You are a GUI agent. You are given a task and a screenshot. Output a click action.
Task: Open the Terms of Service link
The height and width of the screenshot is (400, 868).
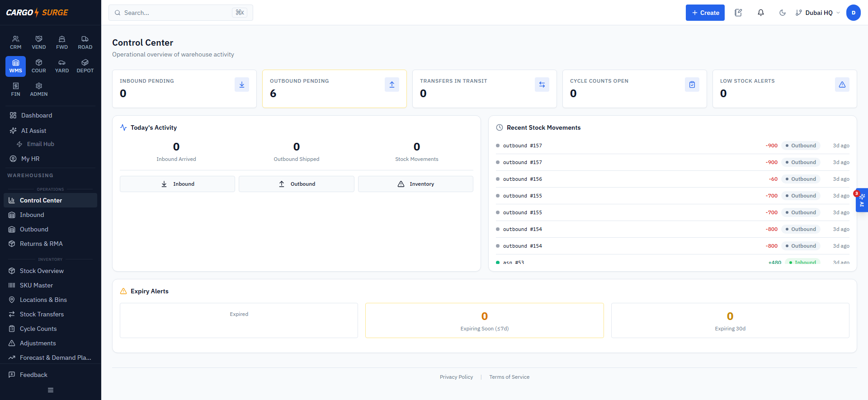pos(509,377)
